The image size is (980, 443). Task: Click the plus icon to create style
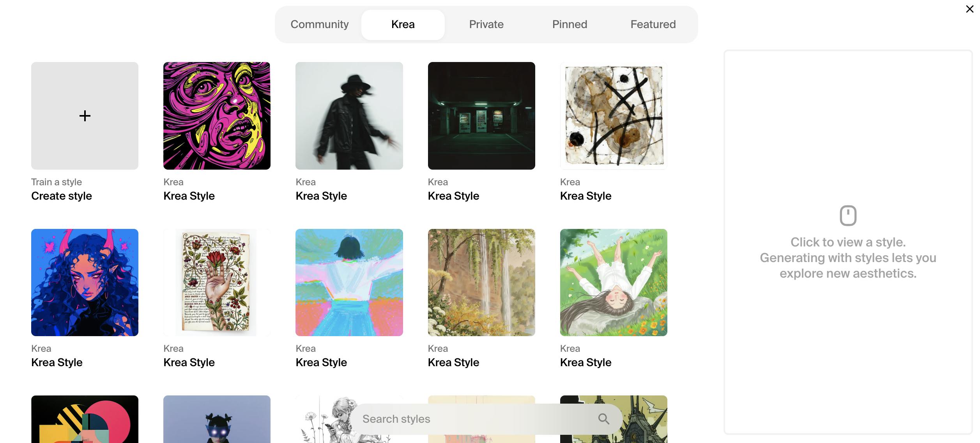click(85, 116)
